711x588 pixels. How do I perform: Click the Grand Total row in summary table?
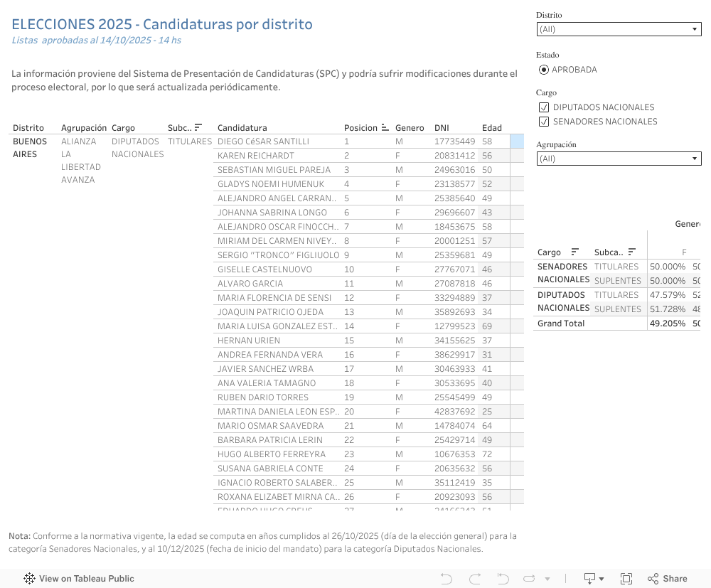click(x=562, y=324)
